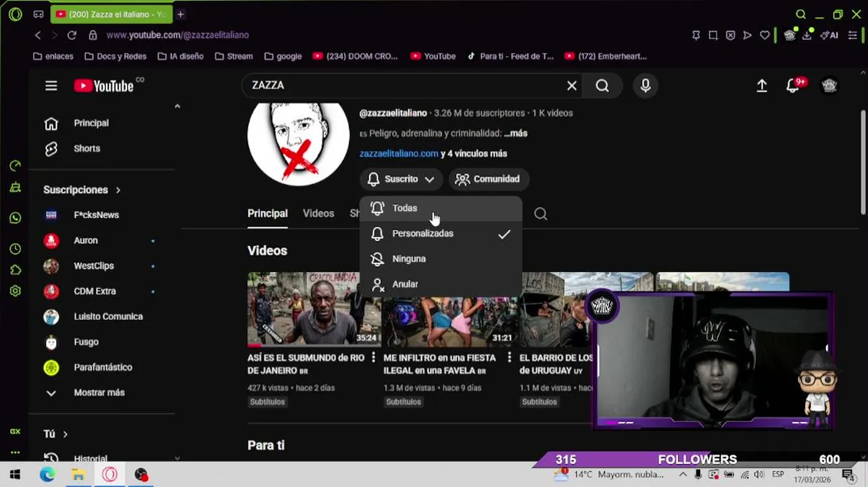The height and width of the screenshot is (487, 868).
Task: Open the zazzaelitaliano.com link
Action: pyautogui.click(x=399, y=154)
